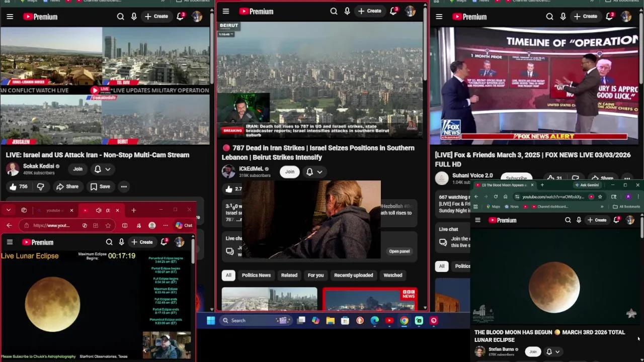Viewport: 644px width, 362px height.
Task: Reload page in Blood Moon Chrome window
Action: pyautogui.click(x=496, y=197)
